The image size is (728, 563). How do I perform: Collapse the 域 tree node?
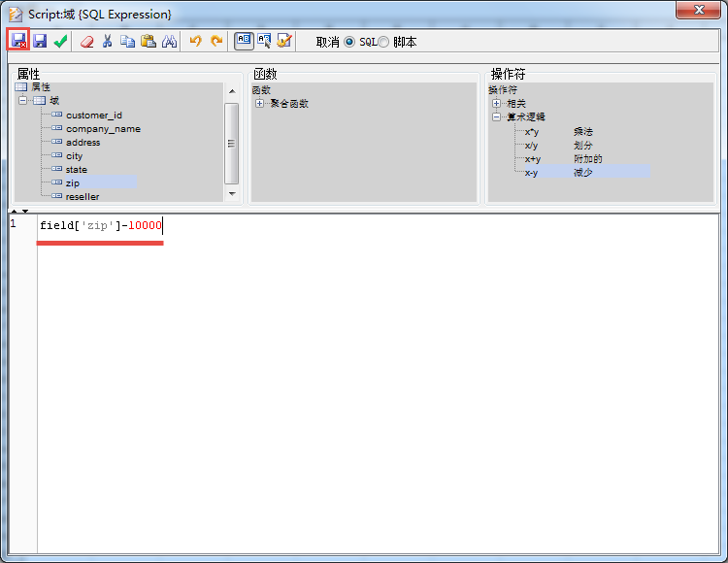pyautogui.click(x=22, y=100)
